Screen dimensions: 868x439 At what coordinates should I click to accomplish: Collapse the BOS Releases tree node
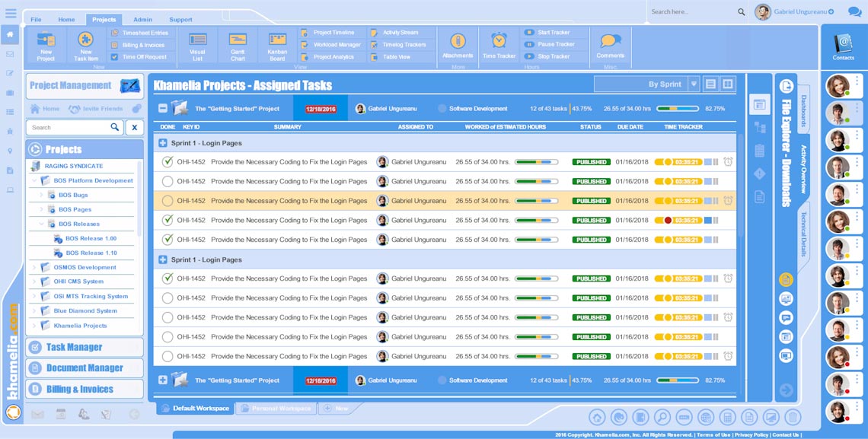[42, 224]
